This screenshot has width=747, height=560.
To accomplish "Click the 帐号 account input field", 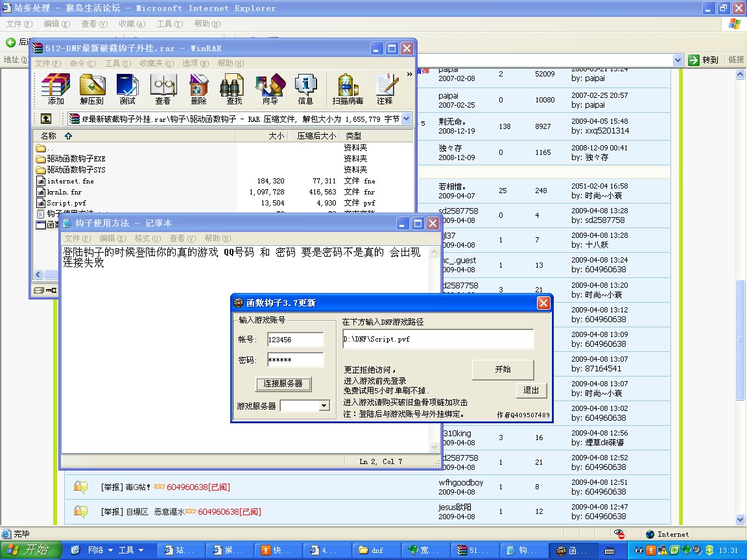I will click(296, 340).
